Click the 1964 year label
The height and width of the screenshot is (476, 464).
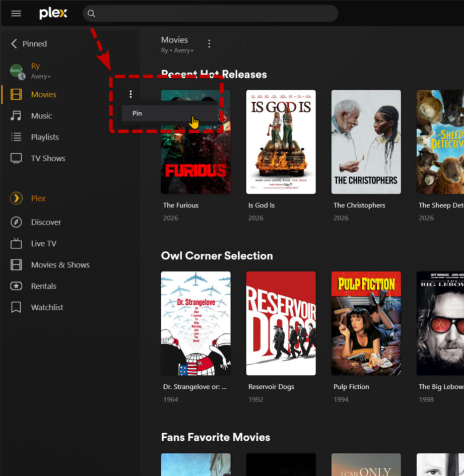(x=170, y=399)
